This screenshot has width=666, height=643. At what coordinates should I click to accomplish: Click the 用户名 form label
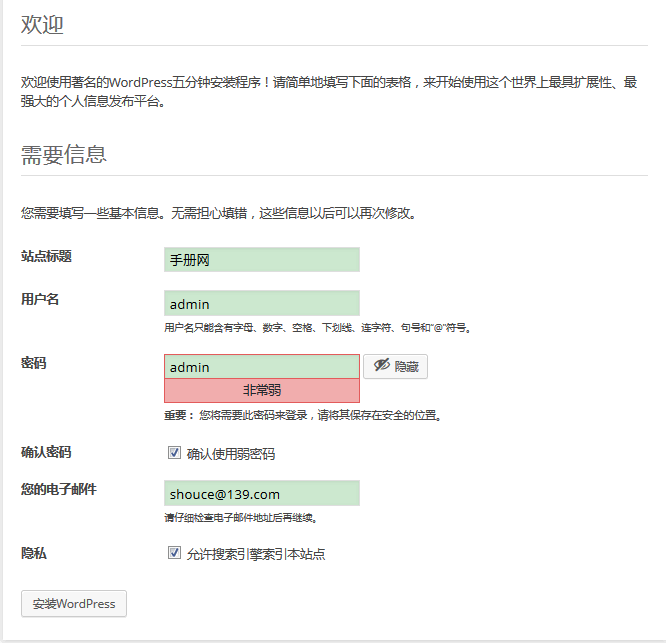coord(40,299)
